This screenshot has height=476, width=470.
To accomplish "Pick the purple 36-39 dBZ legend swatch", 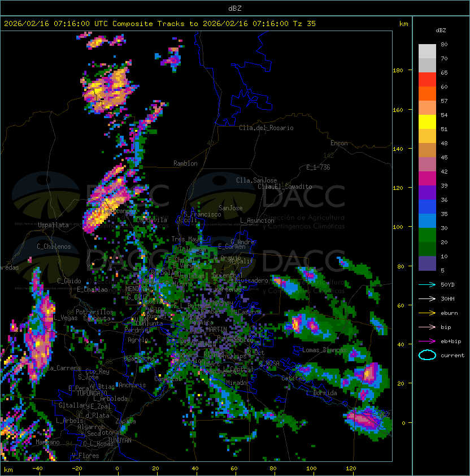I will point(427,192).
